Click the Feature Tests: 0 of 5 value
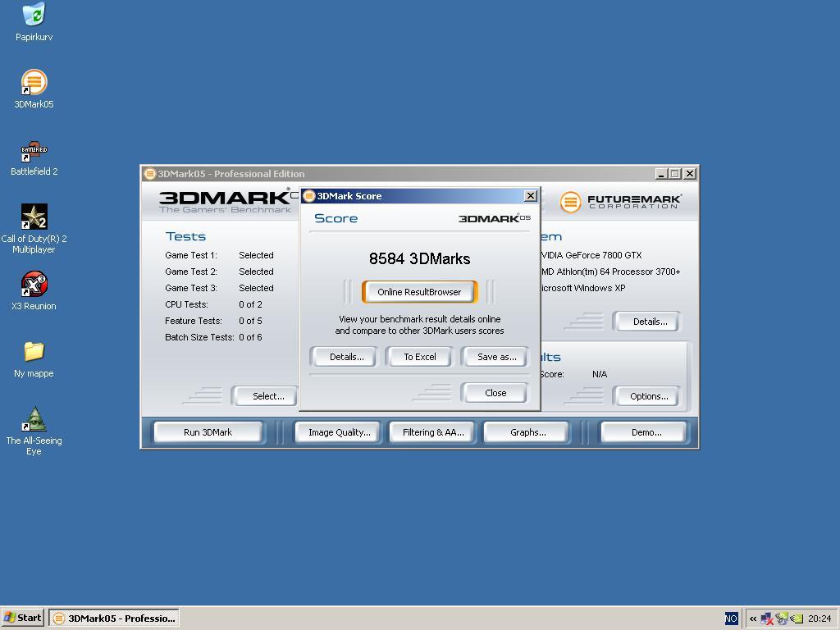Screen dimensions: 840x630 [250, 321]
